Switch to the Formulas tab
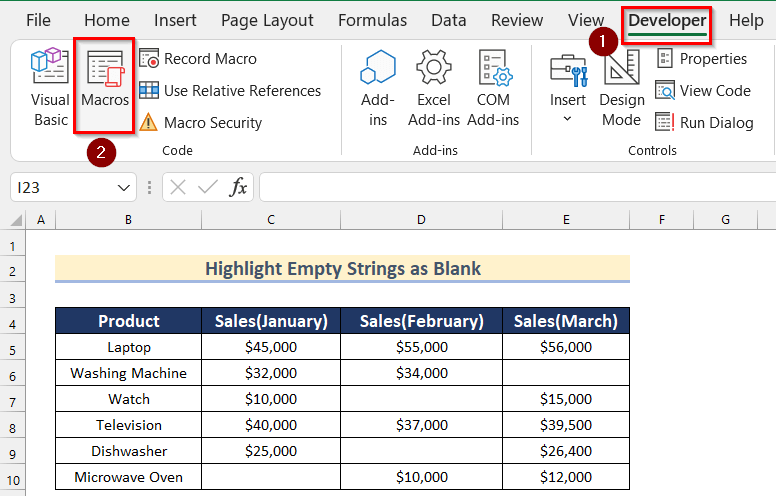The image size is (776, 496). tap(372, 20)
